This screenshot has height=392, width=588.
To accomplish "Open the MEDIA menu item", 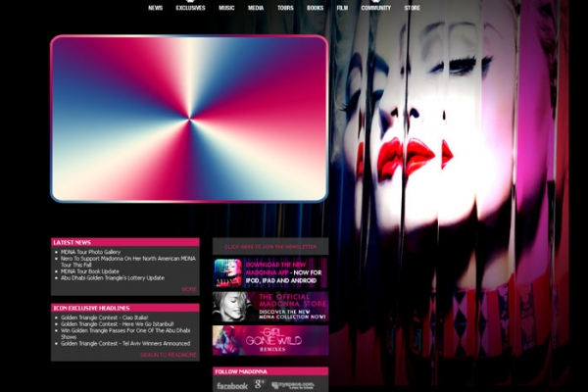I will coord(256,8).
